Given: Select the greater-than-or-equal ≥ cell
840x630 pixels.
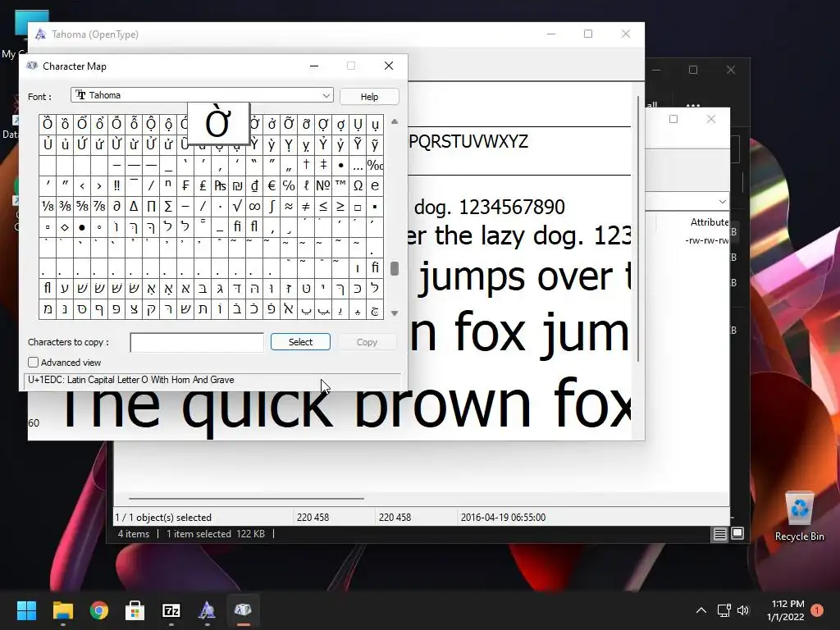Looking at the screenshot, I should click(340, 206).
